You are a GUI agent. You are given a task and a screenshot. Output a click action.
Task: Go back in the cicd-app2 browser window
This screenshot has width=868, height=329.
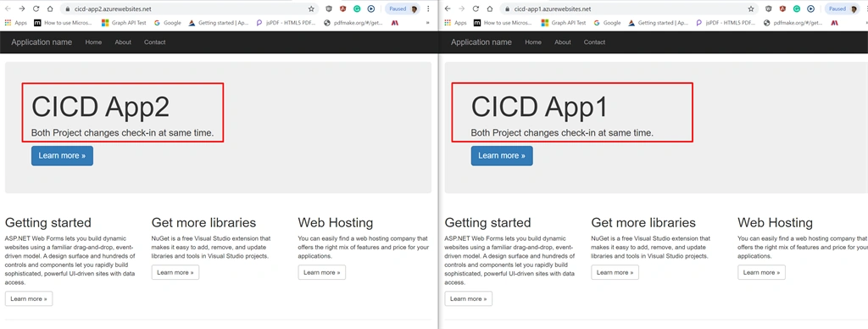[x=8, y=8]
